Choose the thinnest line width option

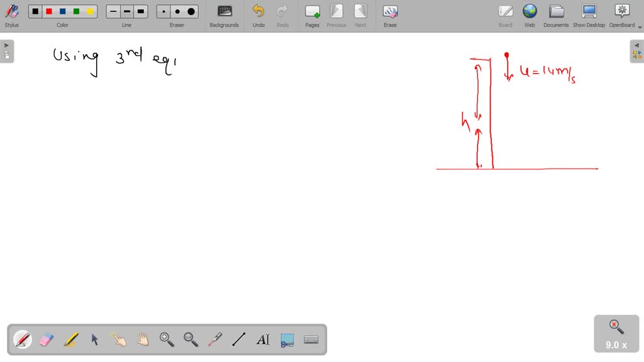coord(113,11)
